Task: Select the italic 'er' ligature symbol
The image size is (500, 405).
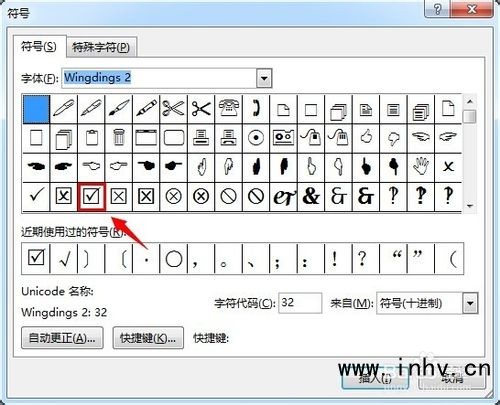Action: (x=284, y=196)
